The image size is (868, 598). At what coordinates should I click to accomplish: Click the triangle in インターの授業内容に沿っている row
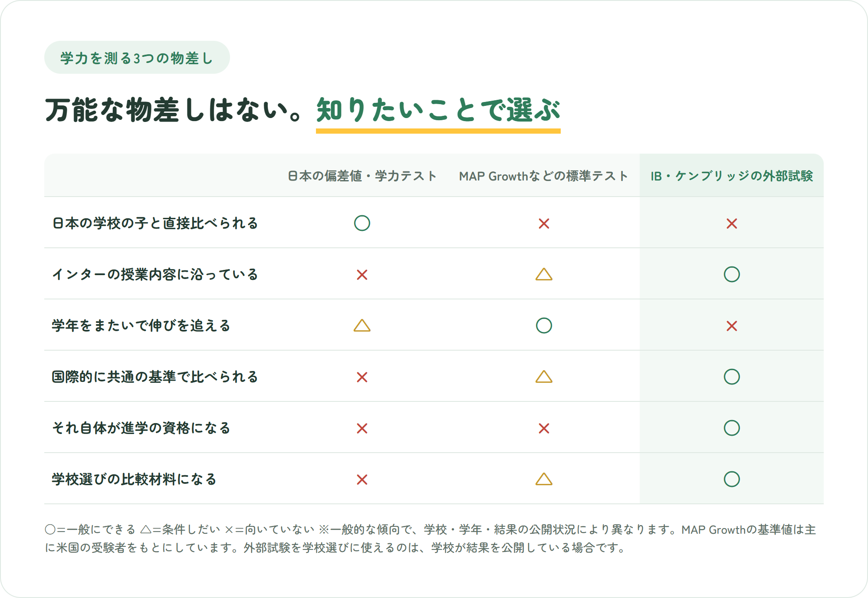pyautogui.click(x=544, y=274)
